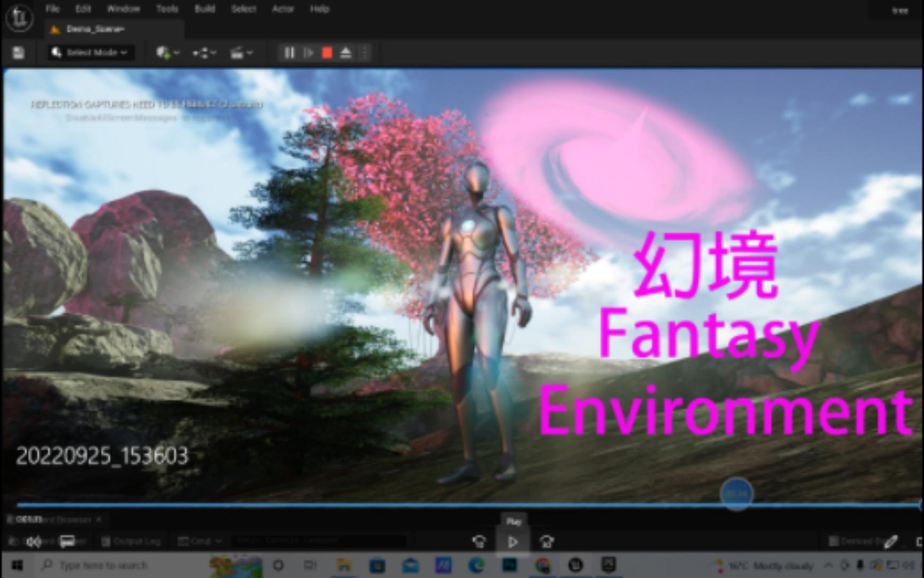Open the Tools menu
Screen dimensions: 924x578
tap(167, 9)
